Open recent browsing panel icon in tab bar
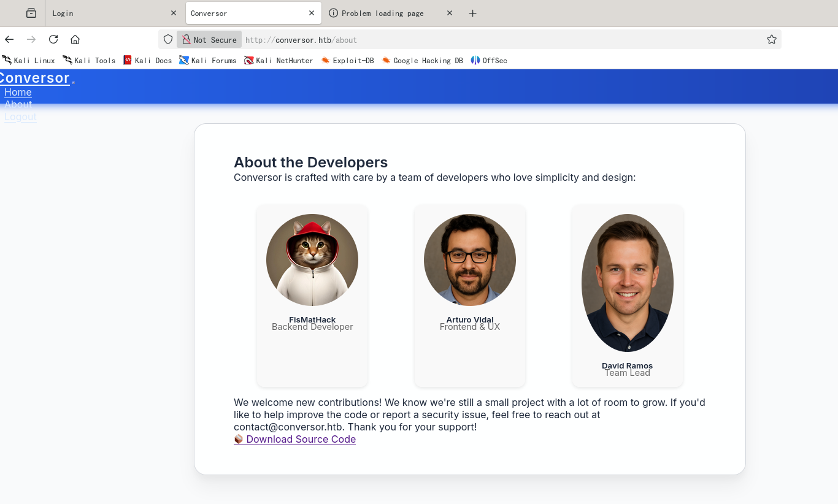This screenshot has width=838, height=504. [31, 13]
